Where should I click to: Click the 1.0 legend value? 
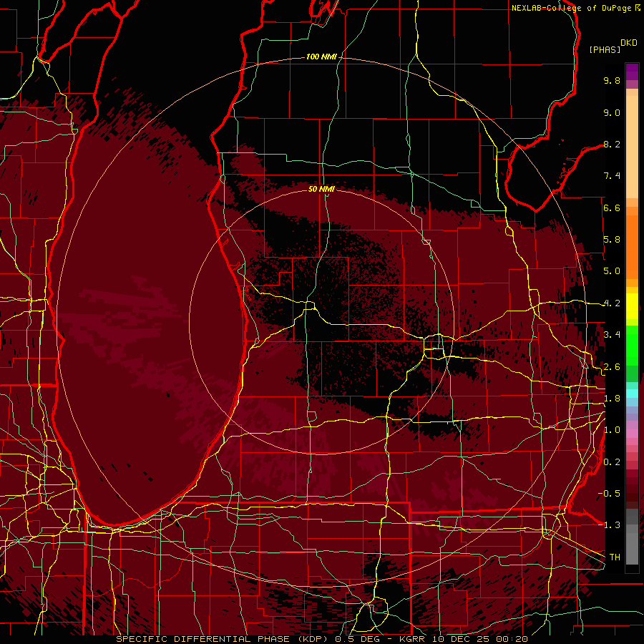click(x=612, y=430)
